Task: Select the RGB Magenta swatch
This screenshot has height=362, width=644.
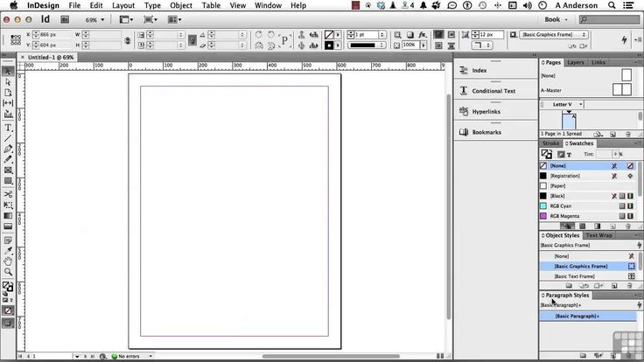Action: pos(588,216)
